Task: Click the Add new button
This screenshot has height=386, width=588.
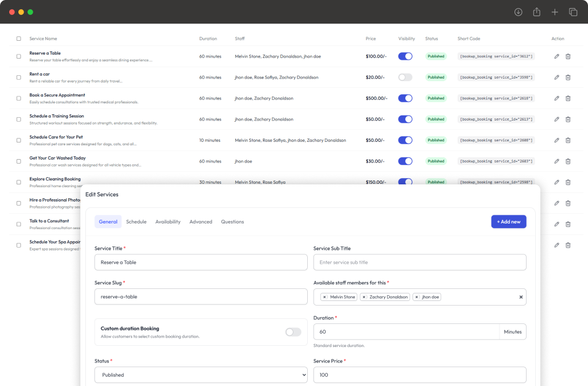Action: tap(509, 222)
